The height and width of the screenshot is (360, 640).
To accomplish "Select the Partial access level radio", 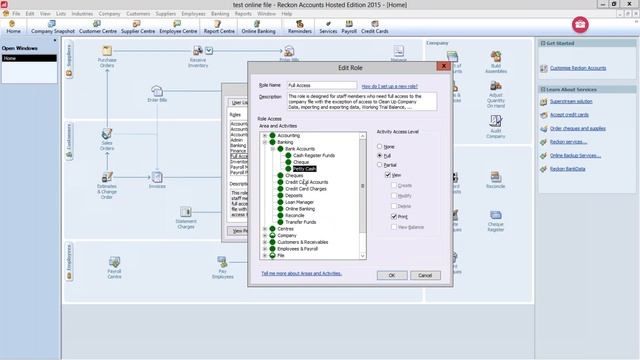I will [380, 164].
